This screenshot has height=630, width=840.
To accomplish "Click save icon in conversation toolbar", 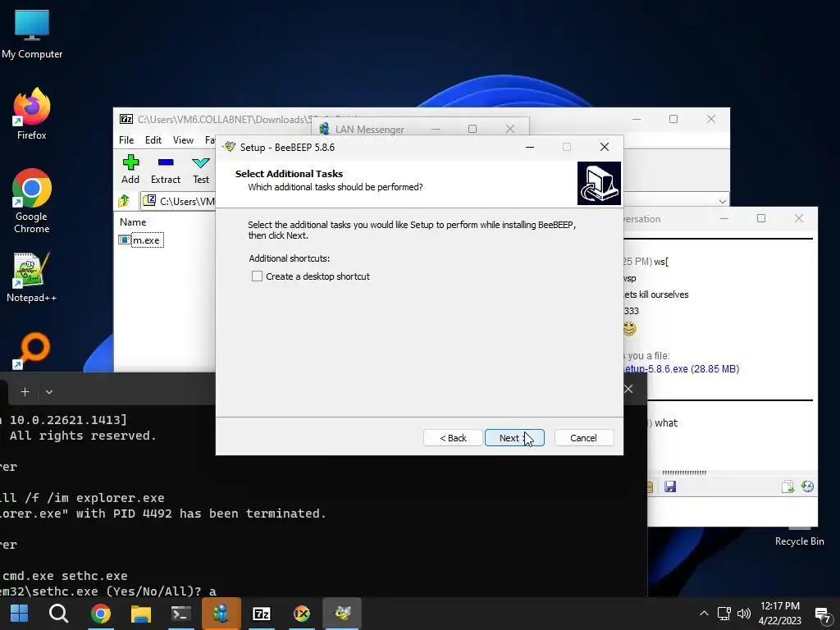I will click(670, 486).
